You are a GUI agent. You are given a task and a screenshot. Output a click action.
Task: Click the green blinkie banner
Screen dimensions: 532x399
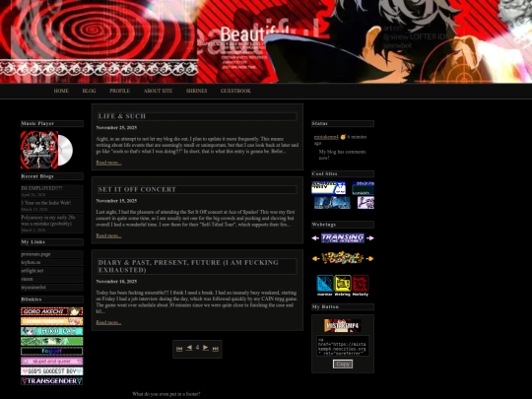coord(52,341)
